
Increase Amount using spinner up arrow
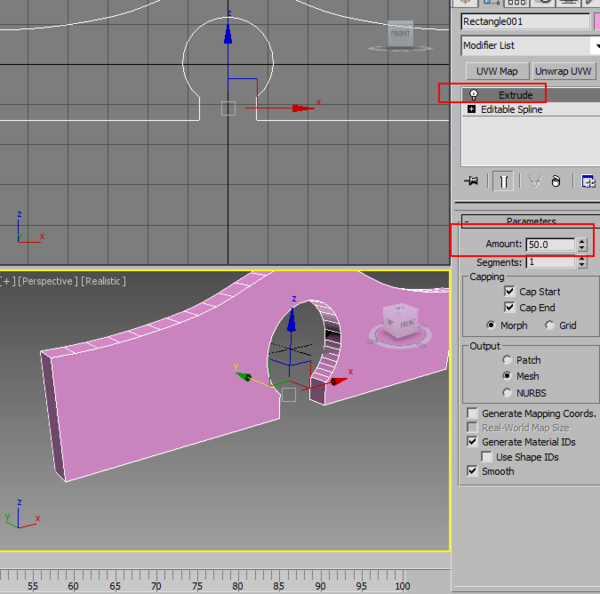point(582,241)
